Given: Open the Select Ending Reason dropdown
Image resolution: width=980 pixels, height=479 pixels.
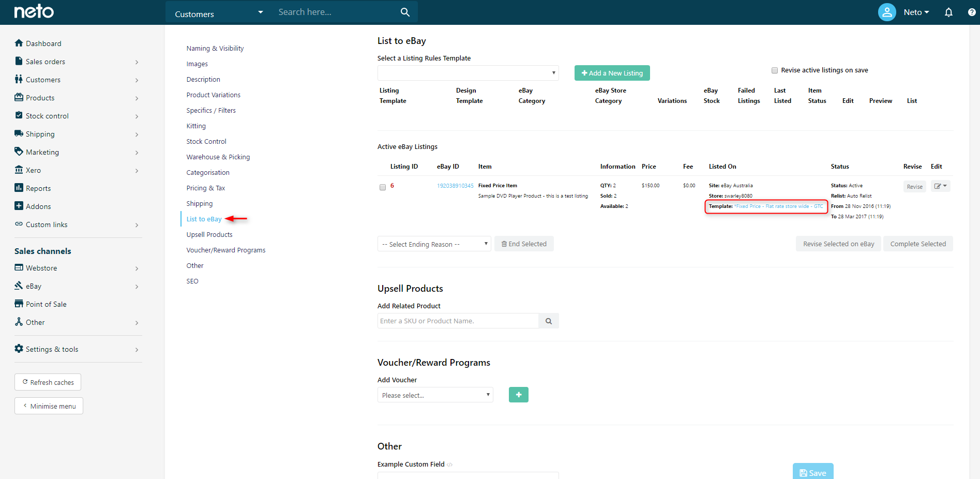Looking at the screenshot, I should click(434, 244).
